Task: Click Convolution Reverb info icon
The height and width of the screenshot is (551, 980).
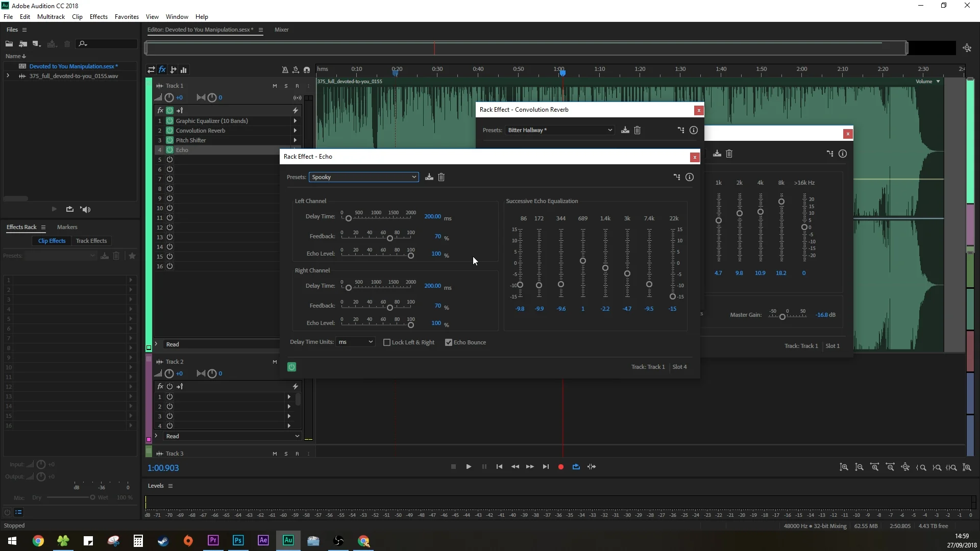Action: [x=693, y=130]
